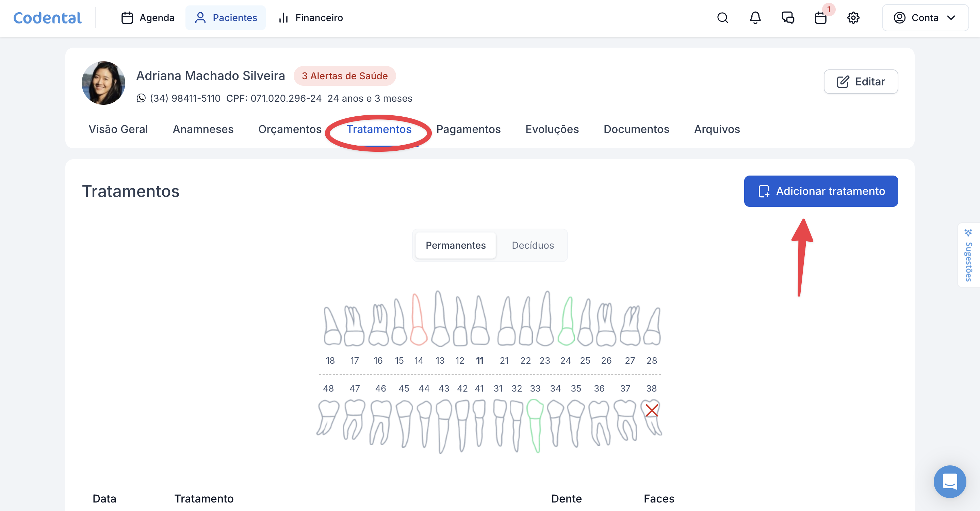Open the chat messages icon
980x511 pixels.
787,18
